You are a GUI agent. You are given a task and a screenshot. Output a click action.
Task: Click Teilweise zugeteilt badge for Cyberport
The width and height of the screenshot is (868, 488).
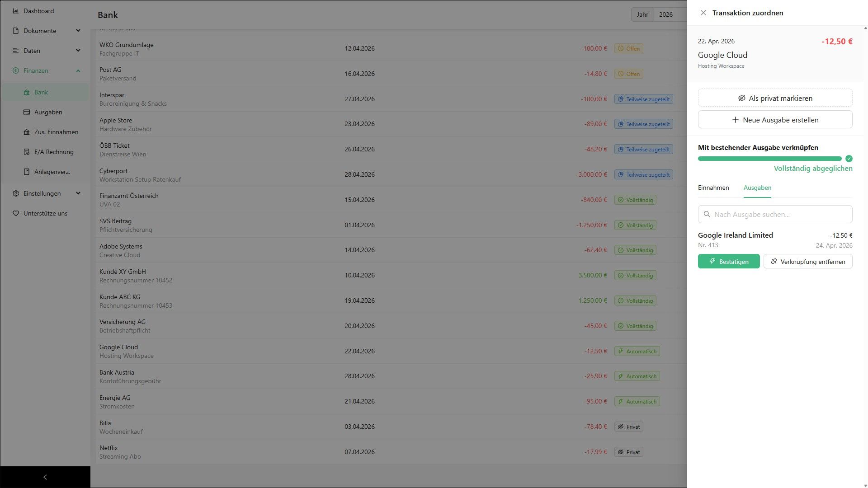click(643, 174)
